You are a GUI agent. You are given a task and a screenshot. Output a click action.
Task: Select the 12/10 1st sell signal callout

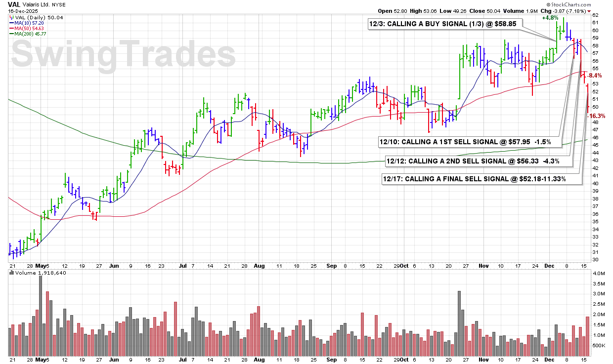click(x=468, y=142)
